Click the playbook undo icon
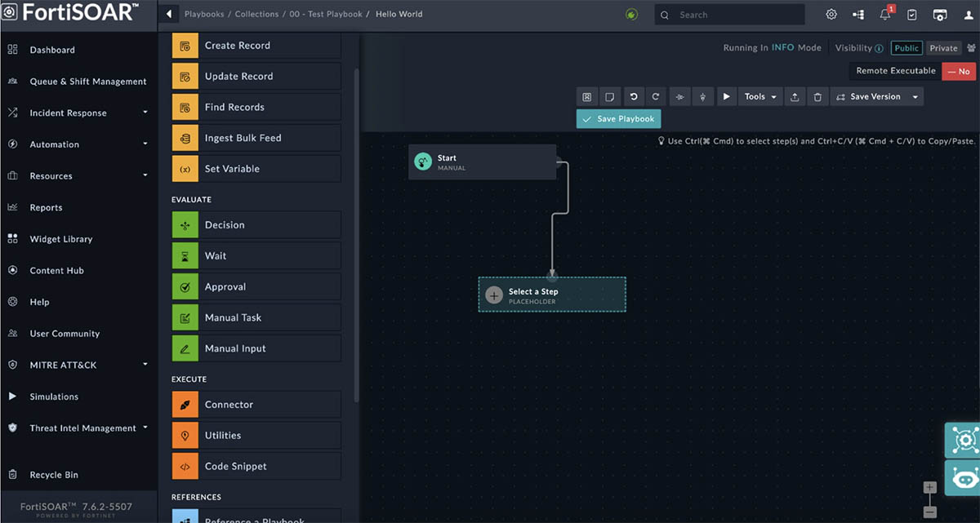The image size is (980, 523). pos(633,97)
